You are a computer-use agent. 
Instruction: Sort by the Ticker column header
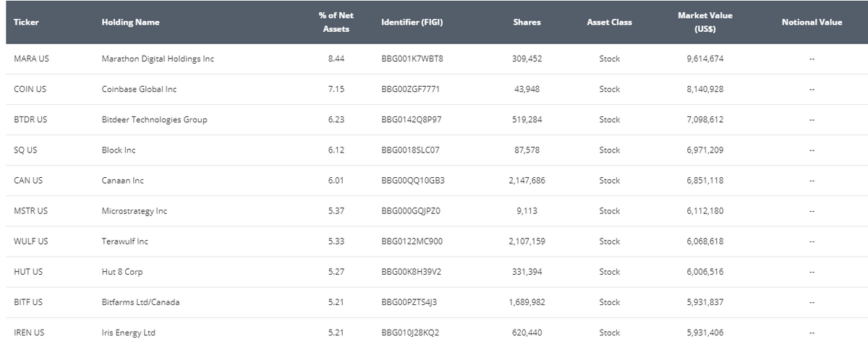click(x=26, y=22)
